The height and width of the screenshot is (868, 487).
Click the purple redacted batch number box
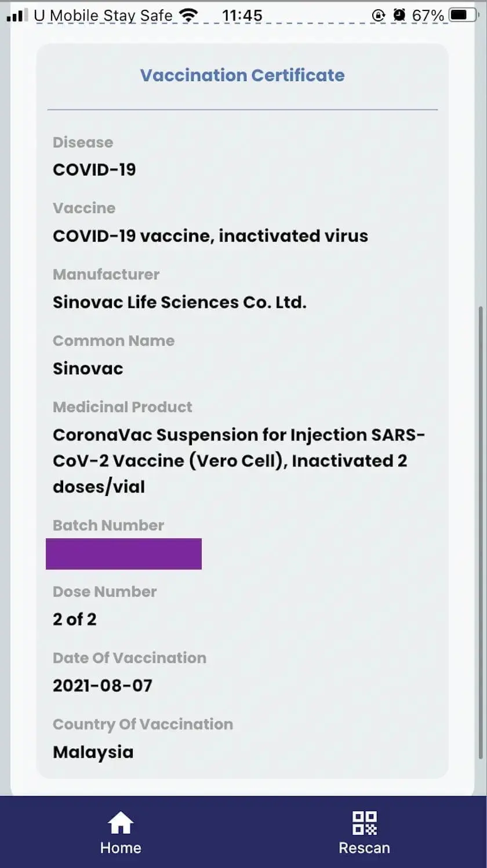click(123, 554)
